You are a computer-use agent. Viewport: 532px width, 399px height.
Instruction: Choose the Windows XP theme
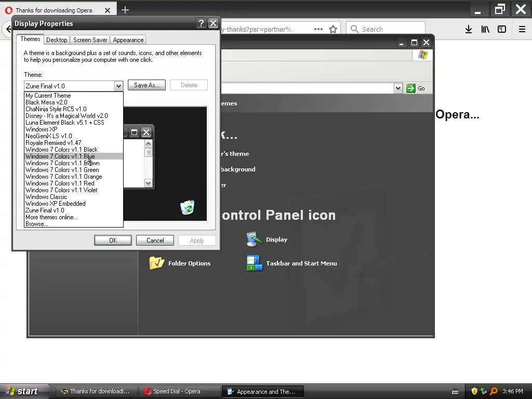click(74, 129)
